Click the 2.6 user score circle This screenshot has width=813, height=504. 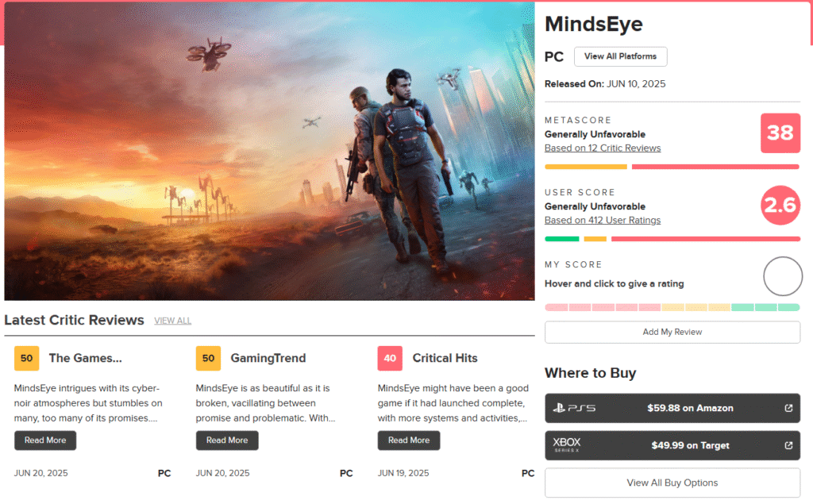click(x=780, y=206)
